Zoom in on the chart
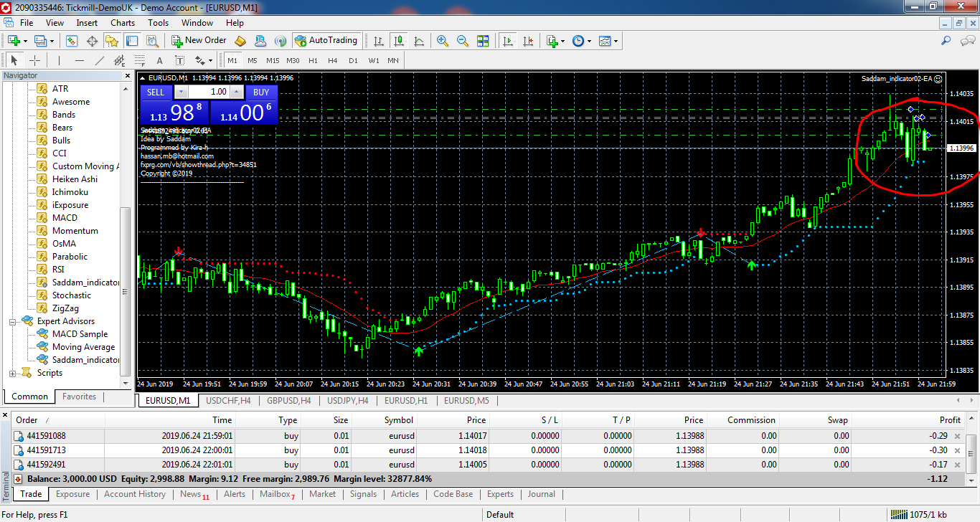 (443, 41)
